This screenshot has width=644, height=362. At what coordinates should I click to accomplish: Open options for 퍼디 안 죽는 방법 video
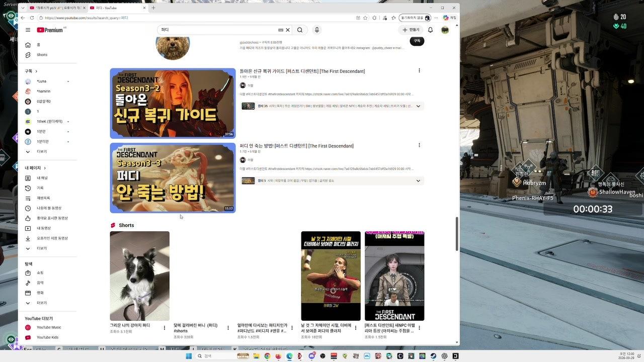click(x=419, y=145)
